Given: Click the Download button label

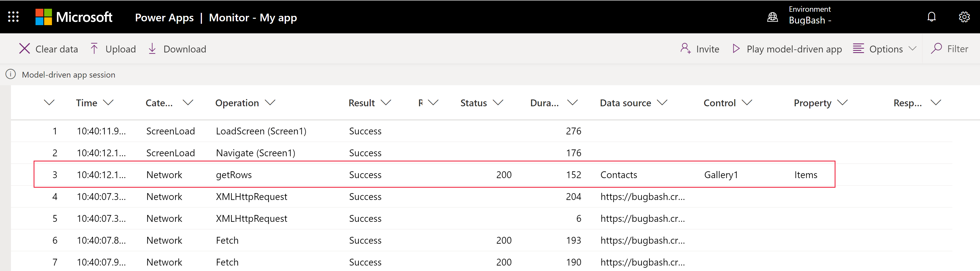Looking at the screenshot, I should pyautogui.click(x=185, y=49).
